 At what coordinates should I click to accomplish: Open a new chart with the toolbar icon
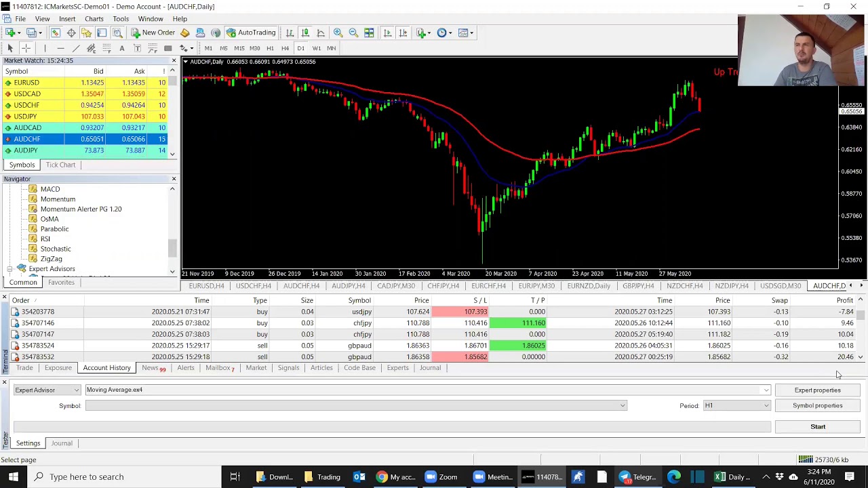tap(10, 33)
